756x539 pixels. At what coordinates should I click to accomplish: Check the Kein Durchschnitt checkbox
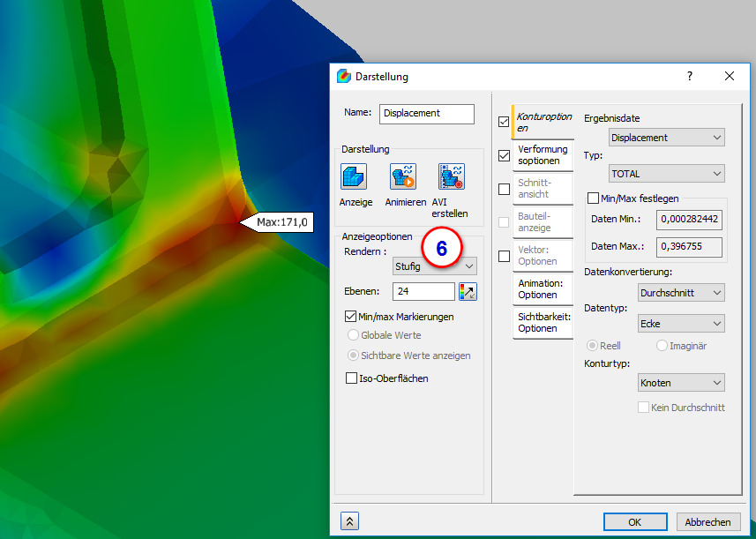point(643,408)
